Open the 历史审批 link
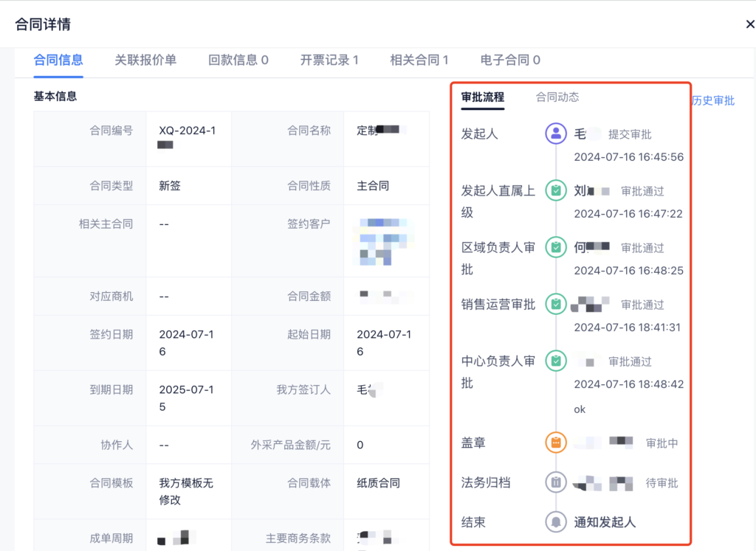The width and height of the screenshot is (756, 551). pyautogui.click(x=713, y=100)
